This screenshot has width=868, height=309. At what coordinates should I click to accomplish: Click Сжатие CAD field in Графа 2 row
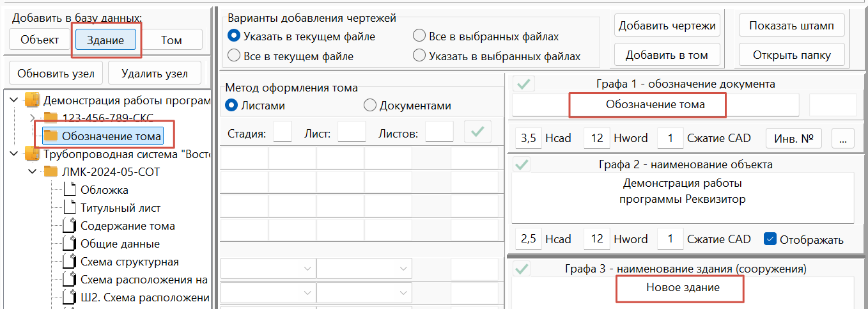[x=670, y=239]
